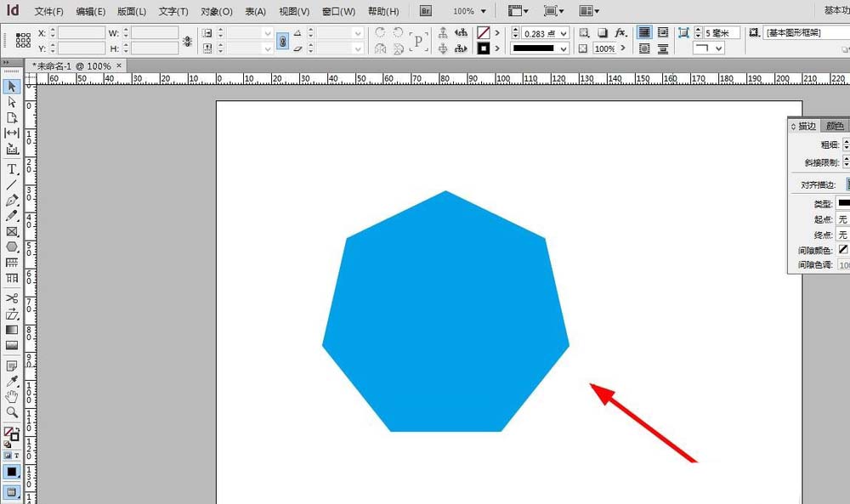Screen dimensions: 850x504
Task: Activate the Scissors tool
Action: pyautogui.click(x=12, y=298)
